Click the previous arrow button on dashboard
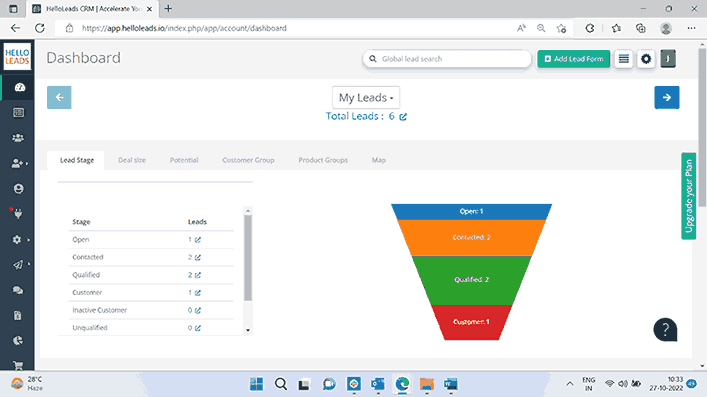The image size is (707, 397). pos(59,97)
